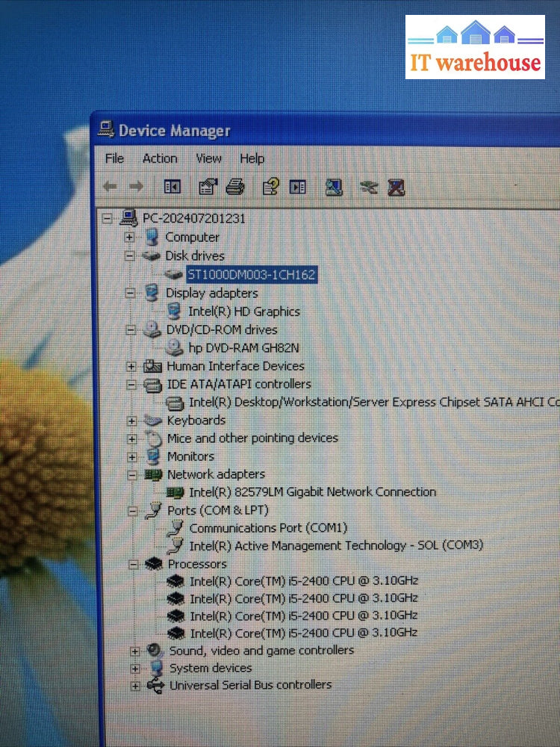Toggle the action pane toolbar icon
560x747 pixels.
coord(298,187)
